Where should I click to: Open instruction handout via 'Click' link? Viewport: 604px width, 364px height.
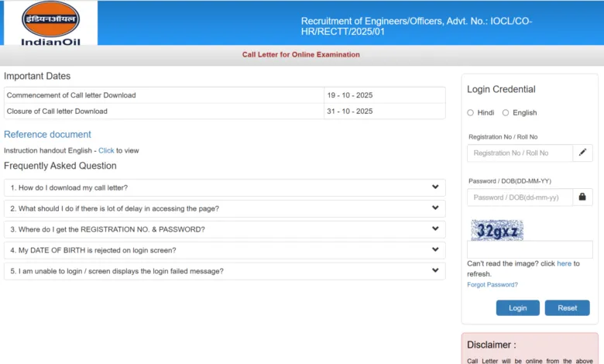click(106, 150)
